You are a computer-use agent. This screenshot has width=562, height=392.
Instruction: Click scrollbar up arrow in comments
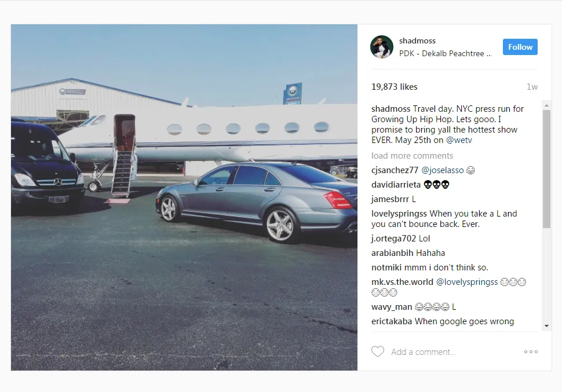(546, 105)
